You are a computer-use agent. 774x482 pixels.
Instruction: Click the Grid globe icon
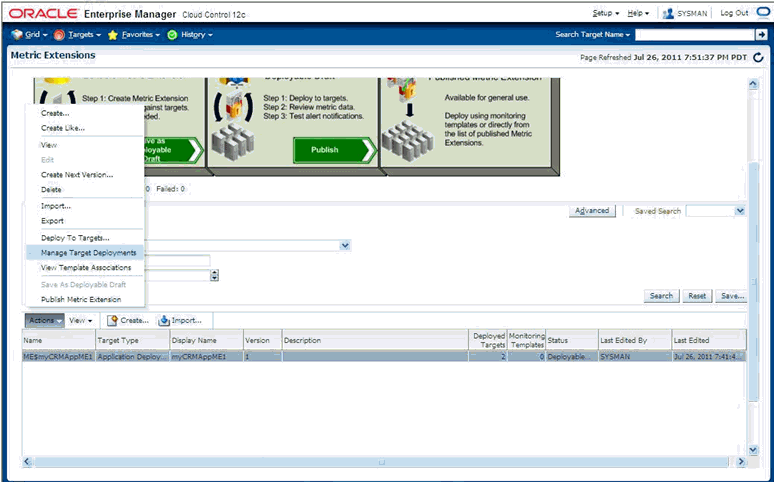point(17,35)
